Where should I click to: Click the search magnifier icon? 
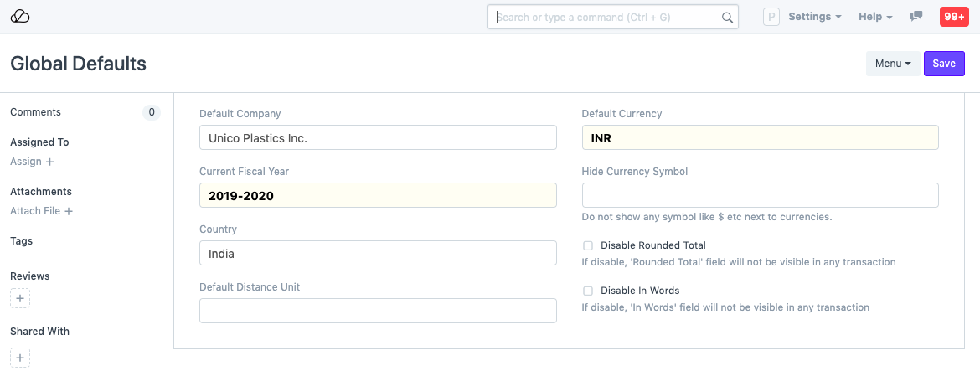click(727, 17)
